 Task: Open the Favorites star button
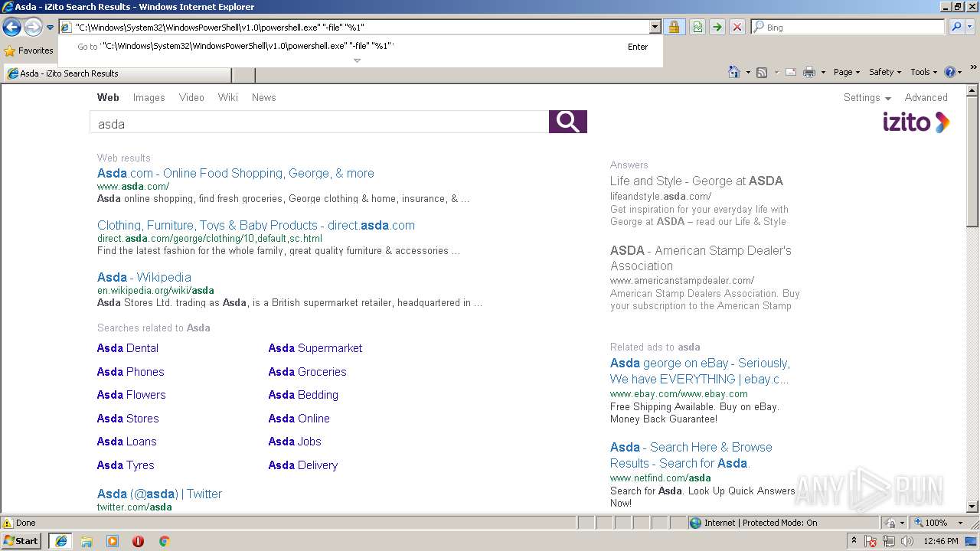tap(29, 51)
